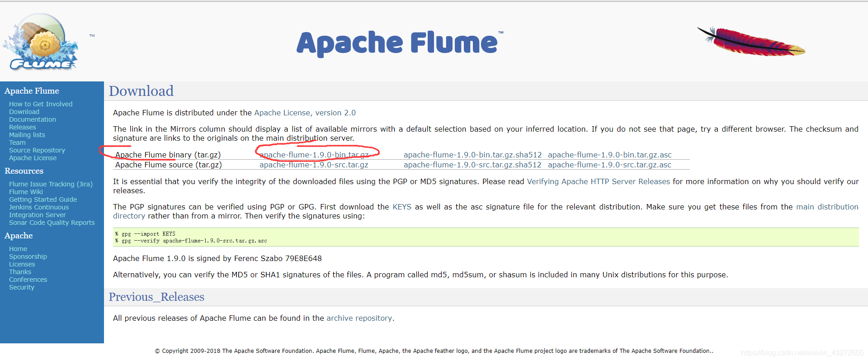
Task: Click Apache License, version 2.0 link
Action: (305, 113)
